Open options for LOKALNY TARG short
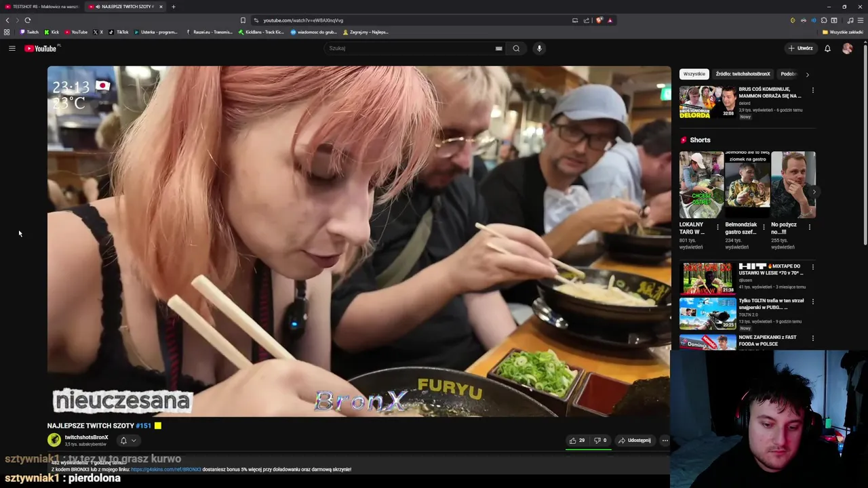 click(x=717, y=227)
